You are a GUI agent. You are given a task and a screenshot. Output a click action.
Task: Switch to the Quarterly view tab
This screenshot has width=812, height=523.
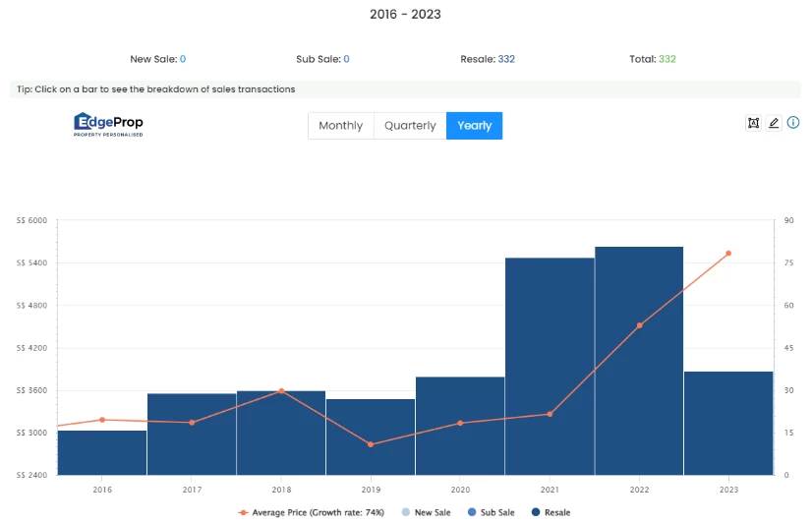[x=410, y=126]
